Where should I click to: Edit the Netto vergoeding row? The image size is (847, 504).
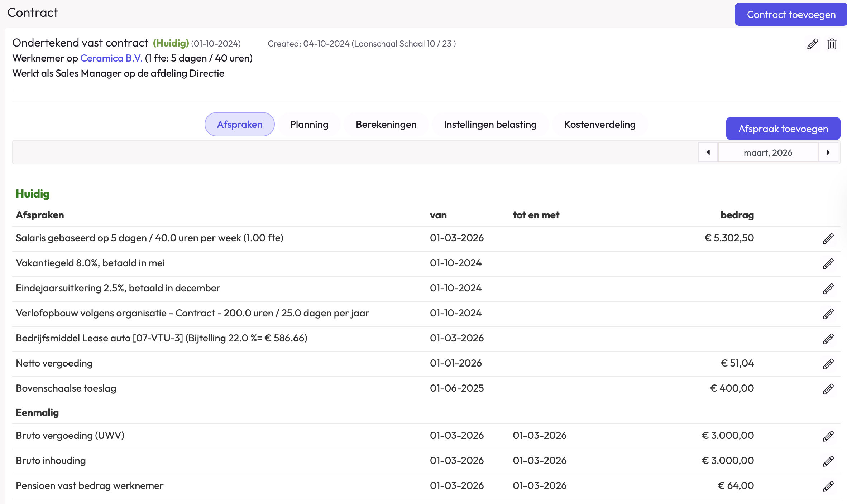click(828, 364)
